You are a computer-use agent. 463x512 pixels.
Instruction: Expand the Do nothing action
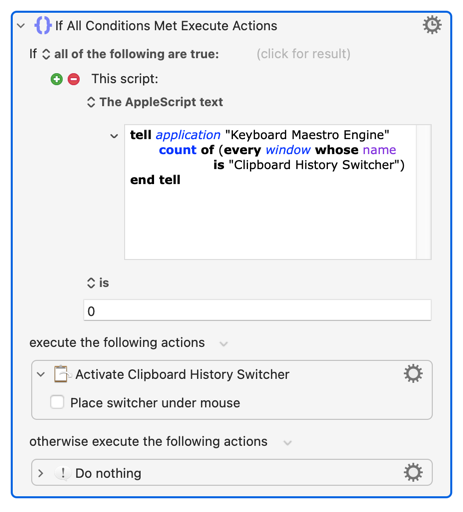pos(41,473)
